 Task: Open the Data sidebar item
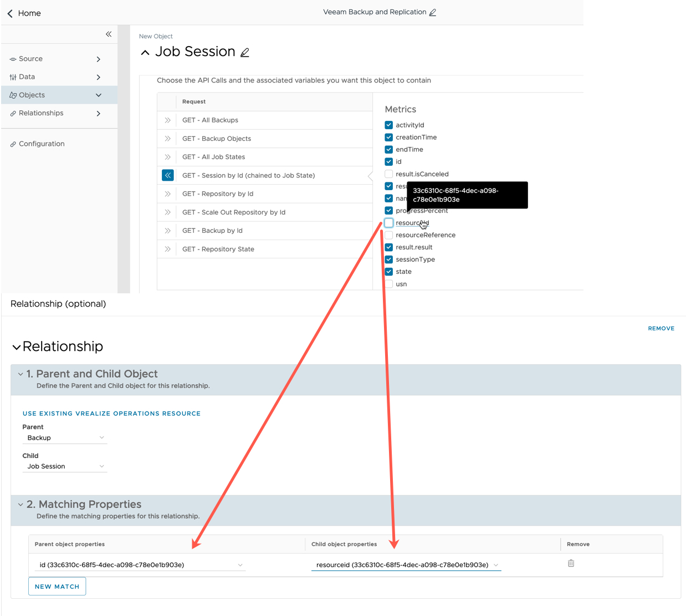coord(59,77)
